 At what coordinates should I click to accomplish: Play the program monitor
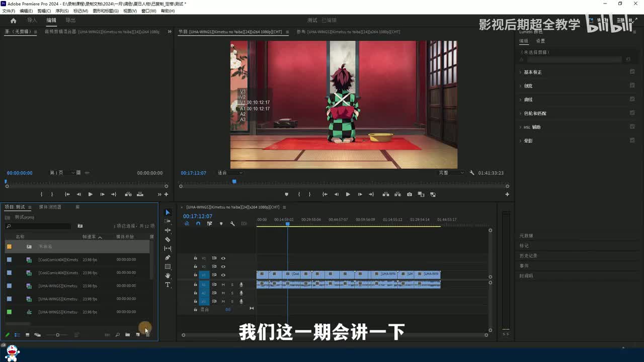pos(348,195)
